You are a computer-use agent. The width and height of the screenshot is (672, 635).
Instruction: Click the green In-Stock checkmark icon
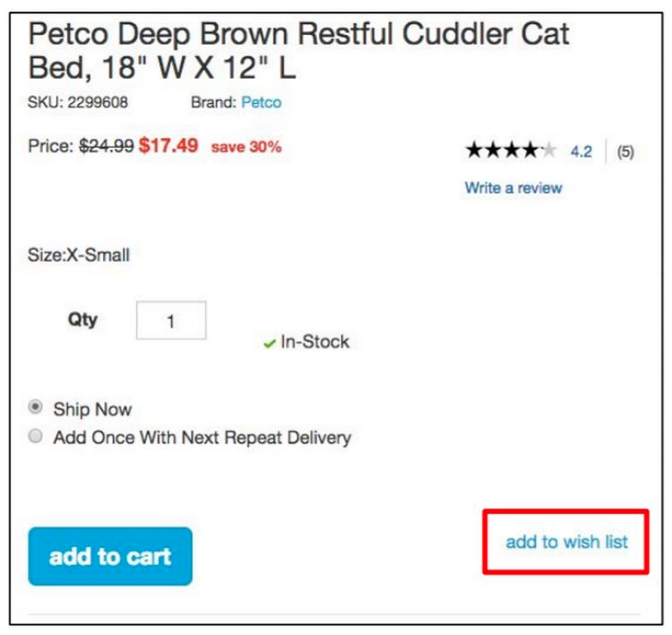[269, 344]
